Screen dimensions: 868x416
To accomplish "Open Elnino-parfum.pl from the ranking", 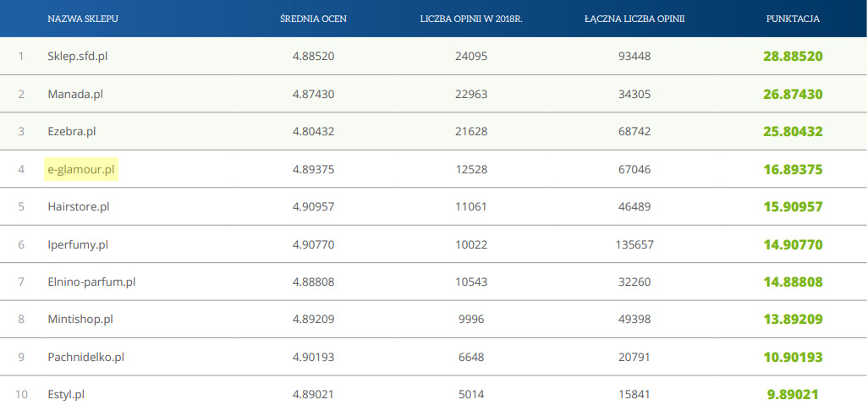I will [x=91, y=282].
